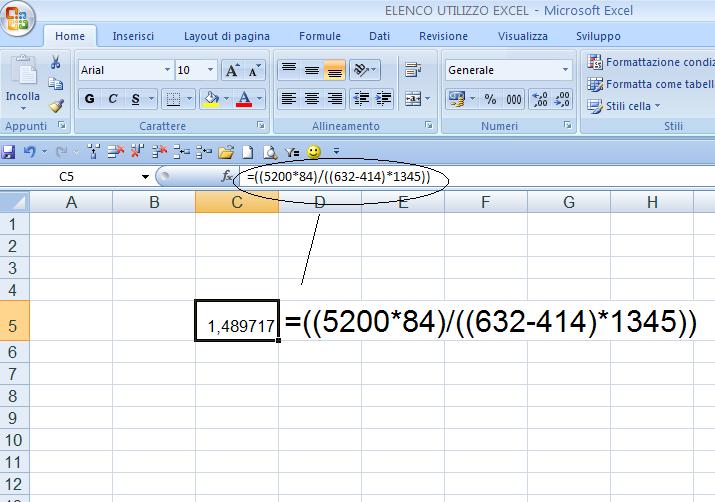Apply red font color A

244,99
